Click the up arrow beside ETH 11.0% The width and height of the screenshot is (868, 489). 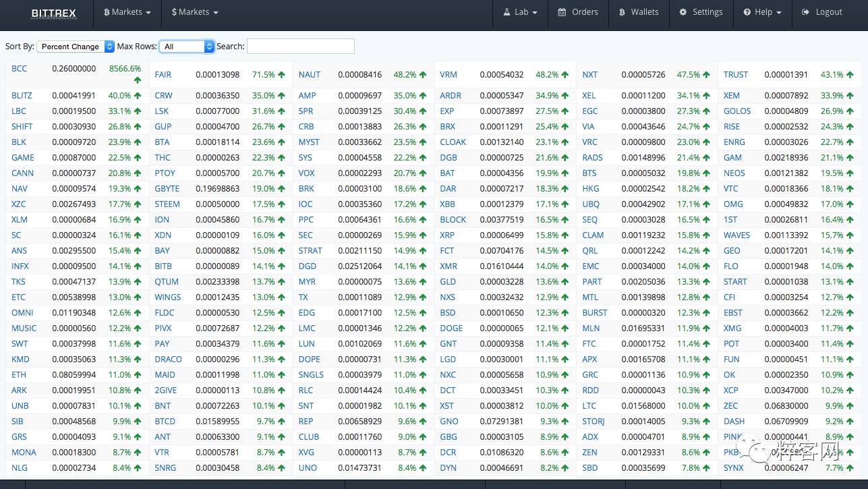[138, 375]
